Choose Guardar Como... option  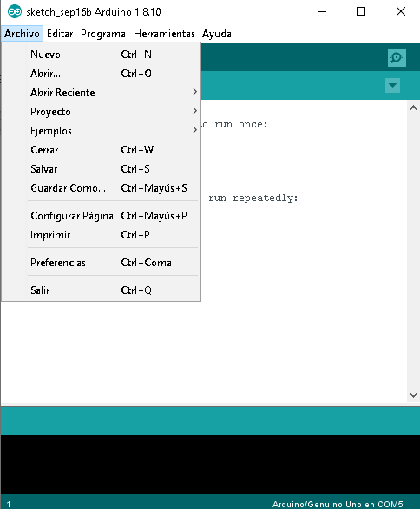tap(101, 188)
